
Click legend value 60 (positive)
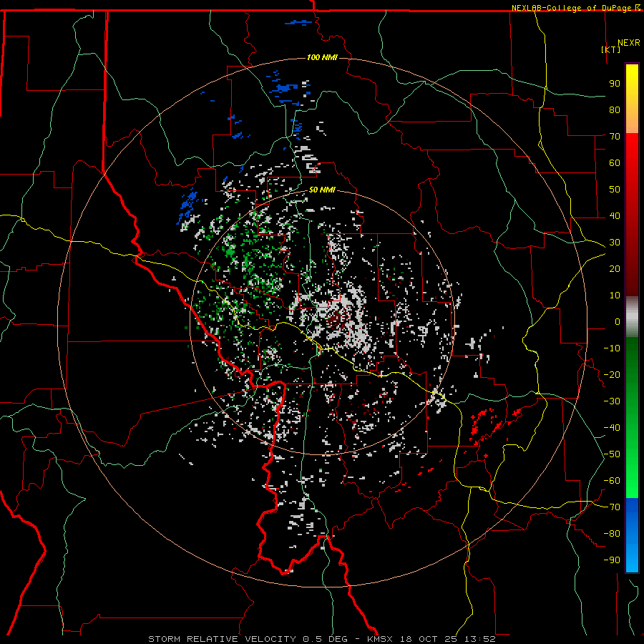click(615, 162)
